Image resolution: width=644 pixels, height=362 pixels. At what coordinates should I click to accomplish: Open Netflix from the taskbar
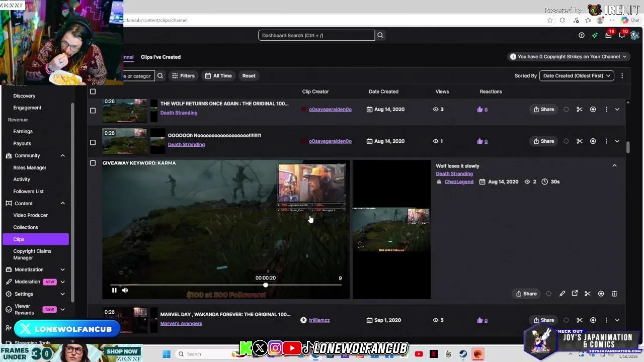click(434, 354)
